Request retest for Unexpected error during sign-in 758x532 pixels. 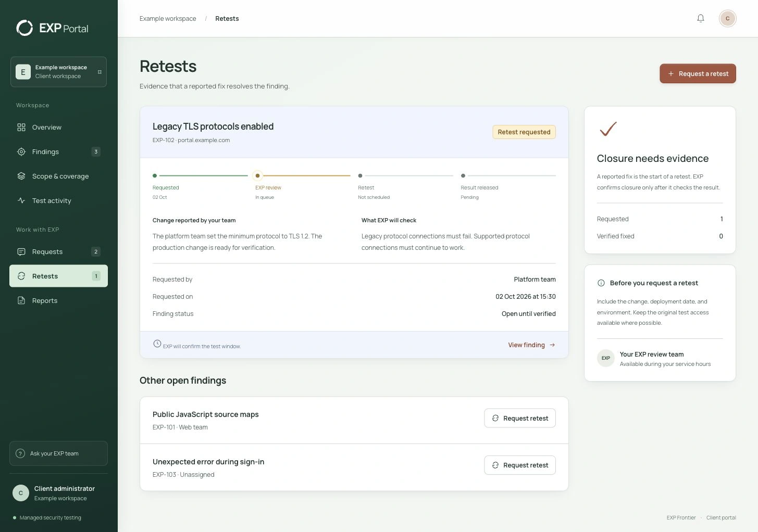(x=520, y=465)
